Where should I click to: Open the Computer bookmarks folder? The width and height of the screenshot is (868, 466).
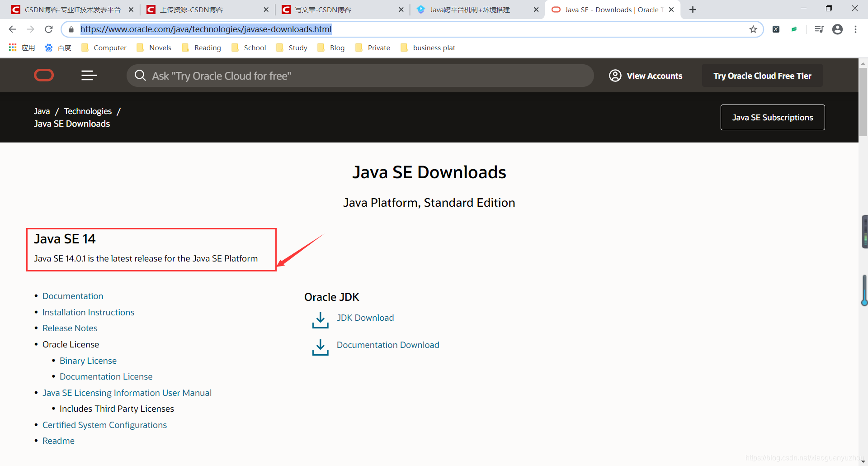click(104, 48)
